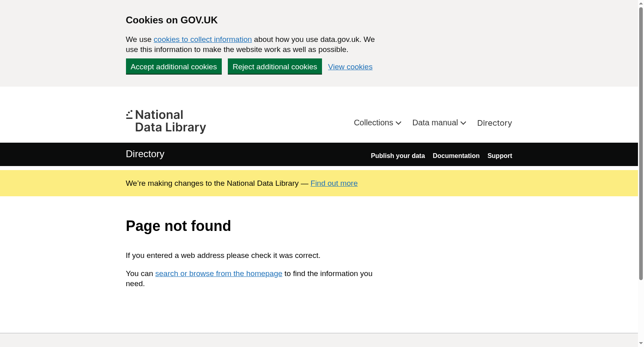Select the 'Page not found' heading
The image size is (644, 347).
coord(178,226)
